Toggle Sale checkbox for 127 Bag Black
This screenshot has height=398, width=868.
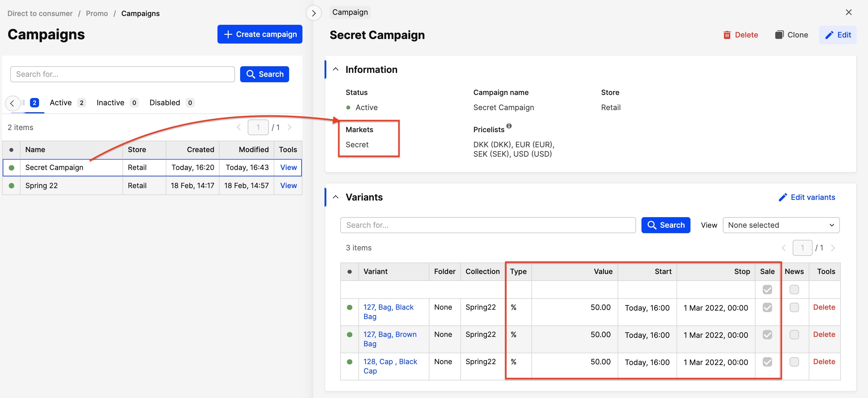pyautogui.click(x=767, y=307)
